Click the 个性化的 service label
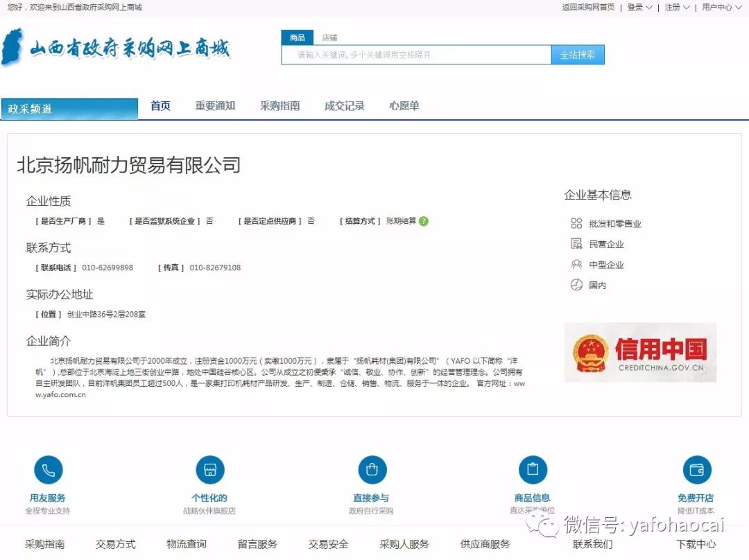 pyautogui.click(x=209, y=498)
